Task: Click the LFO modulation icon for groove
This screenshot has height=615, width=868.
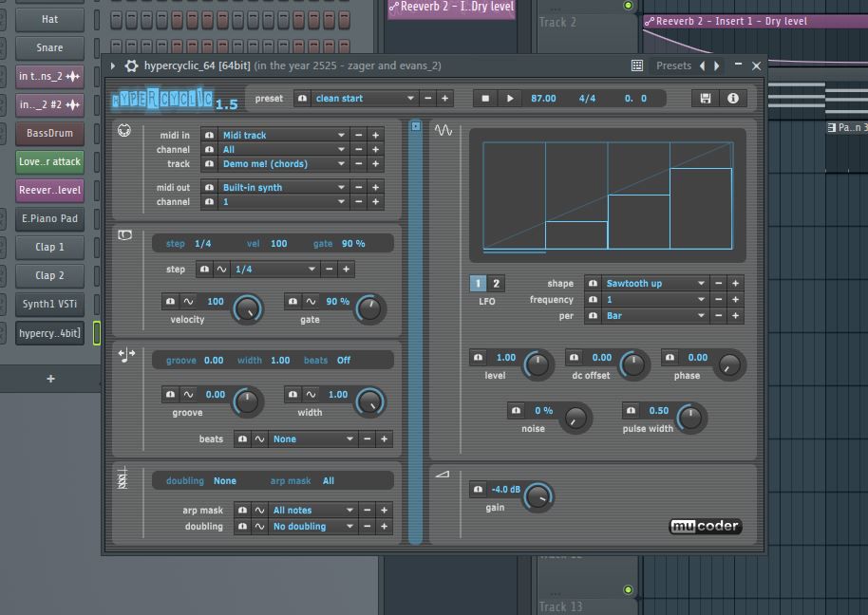Action: click(x=188, y=394)
